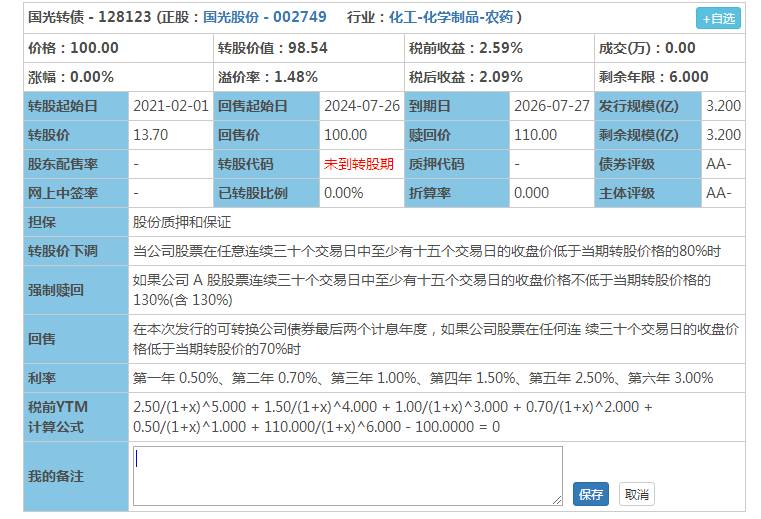Click the resize grip of the note box
The image size is (761, 519).
(557, 500)
